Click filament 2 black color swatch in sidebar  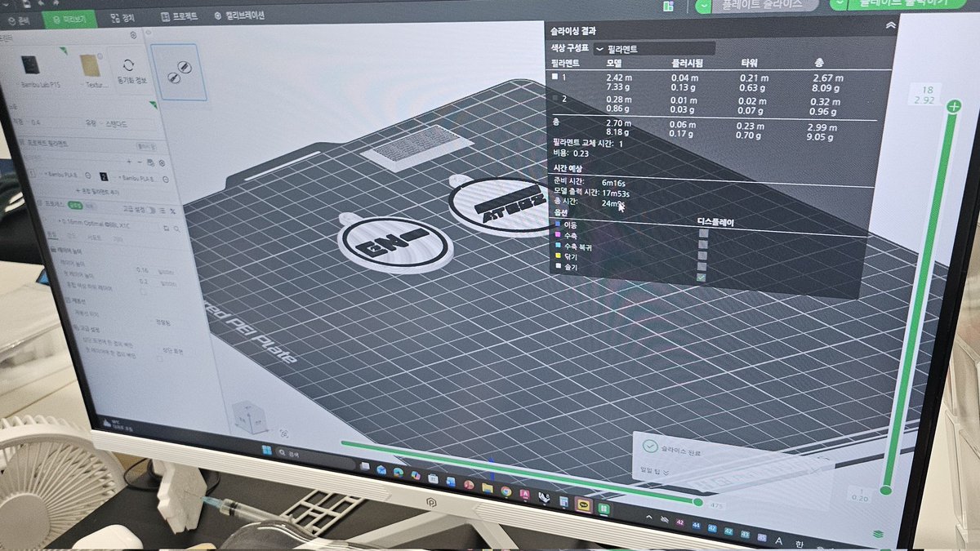105,176
